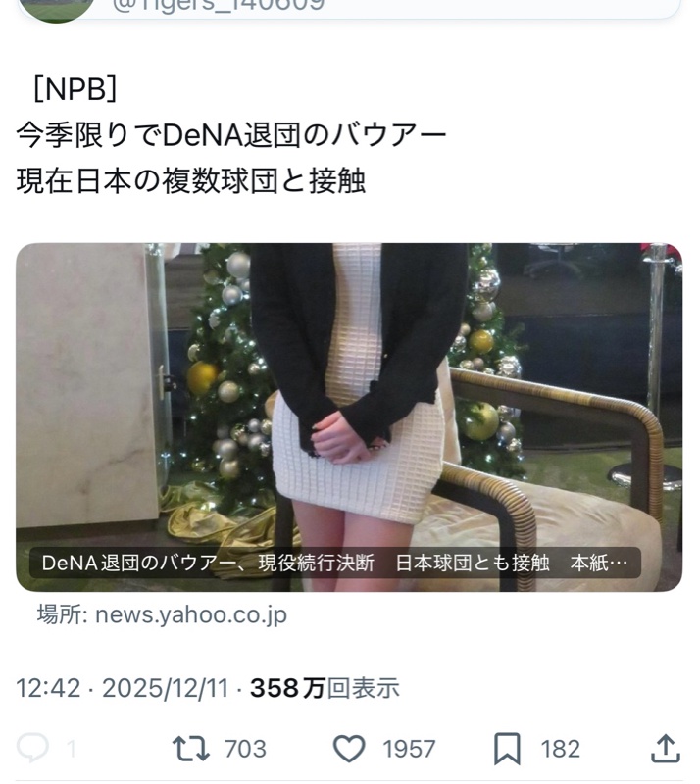Tap the DeNA退団のバウアー tweet line

(x=231, y=135)
